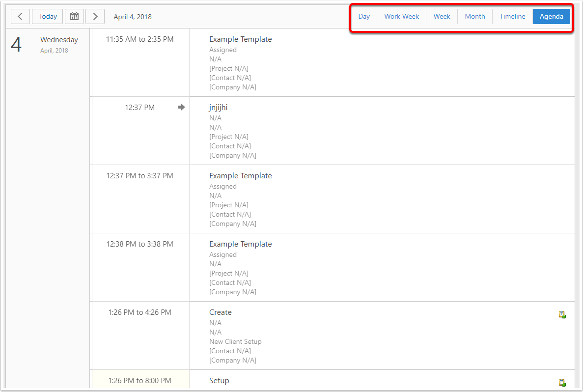This screenshot has height=392, width=583.
Task: Open the jnjijhi entry
Action: (218, 108)
